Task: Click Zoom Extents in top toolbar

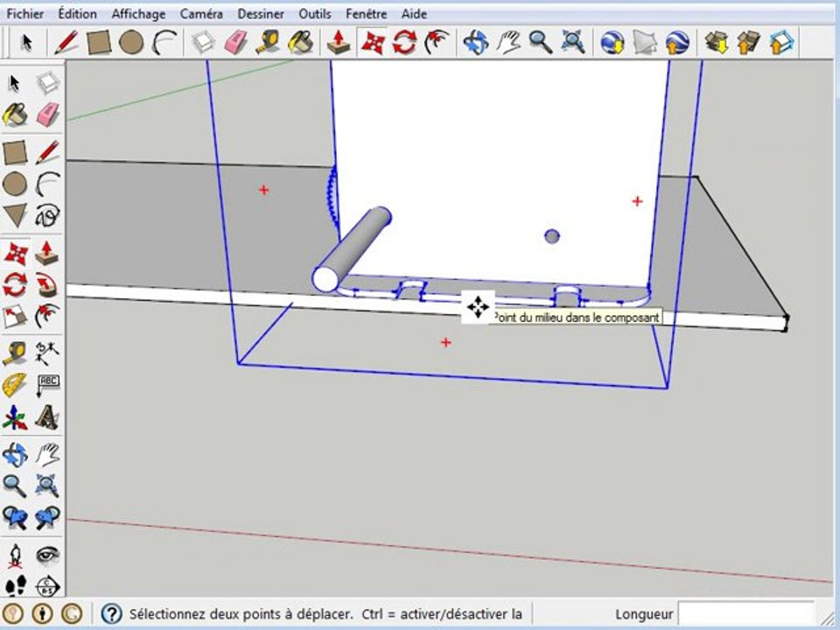Action: [572, 42]
